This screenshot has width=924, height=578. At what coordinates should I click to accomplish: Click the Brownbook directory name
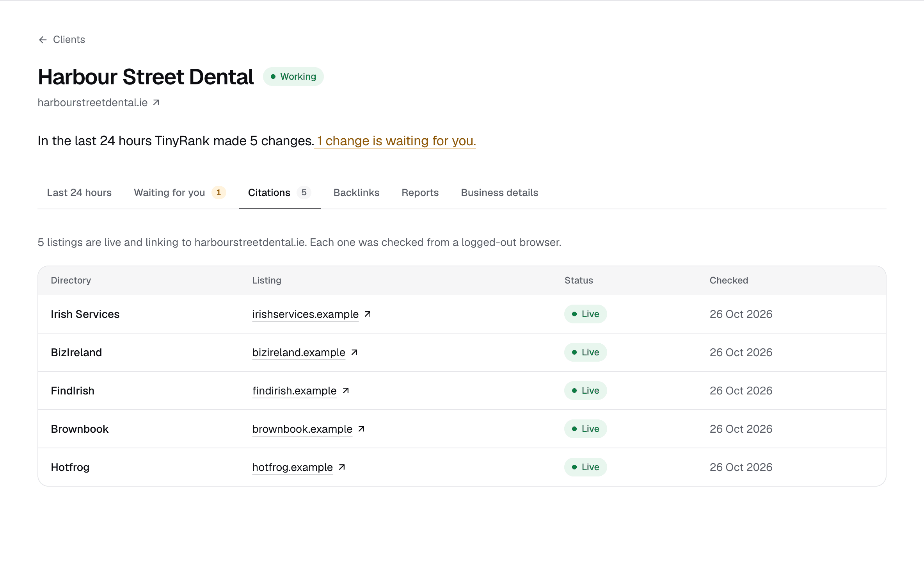coord(80,429)
